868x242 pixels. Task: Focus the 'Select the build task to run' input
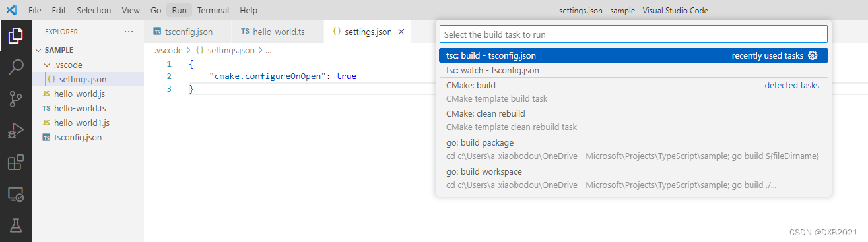(x=633, y=34)
